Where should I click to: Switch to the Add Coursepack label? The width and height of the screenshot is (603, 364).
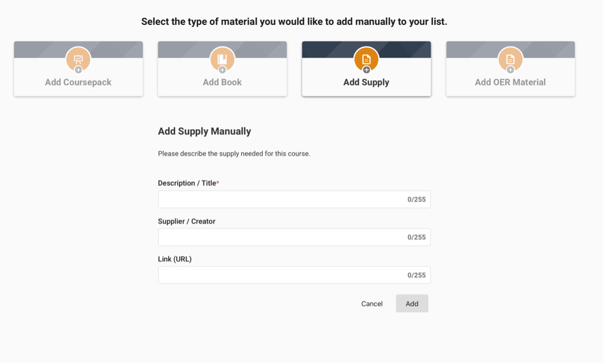pyautogui.click(x=78, y=82)
